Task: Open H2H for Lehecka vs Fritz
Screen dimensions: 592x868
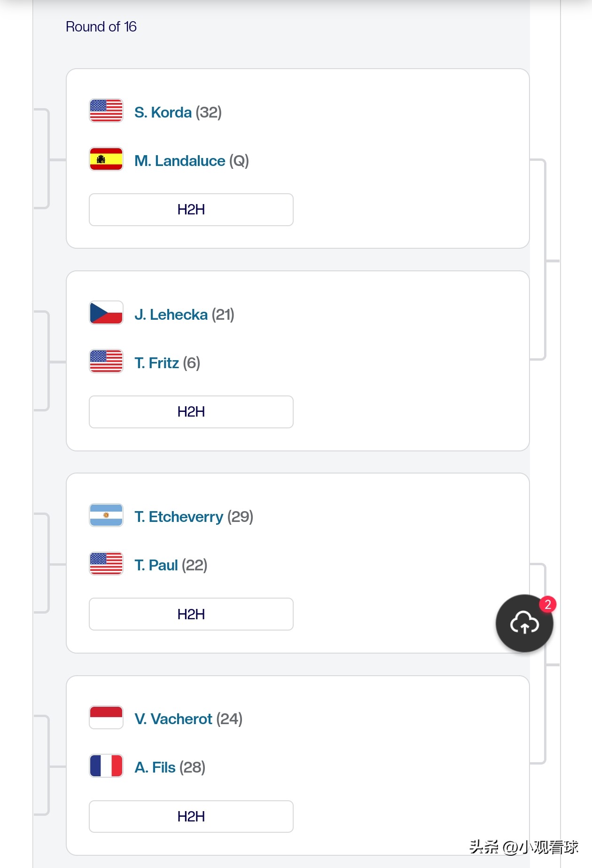Action: pyautogui.click(x=191, y=412)
